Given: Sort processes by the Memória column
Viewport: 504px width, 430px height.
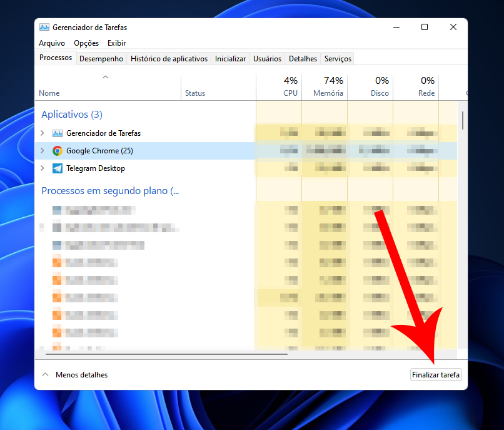Looking at the screenshot, I should click(328, 87).
